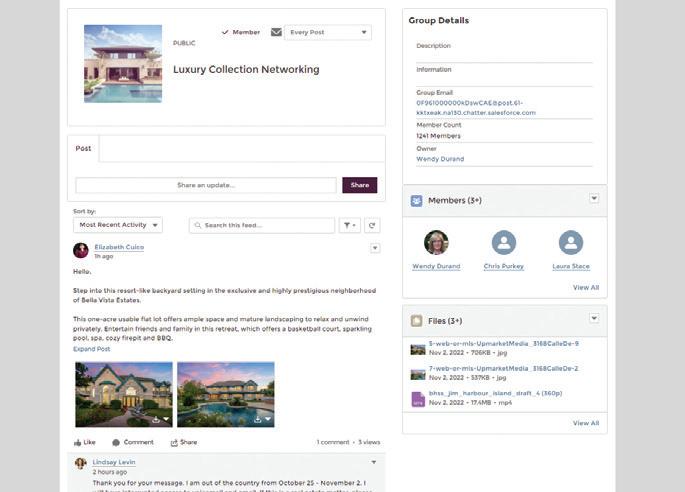Click Chris Purkey's placeholder avatar
The width and height of the screenshot is (685, 492).
[504, 243]
